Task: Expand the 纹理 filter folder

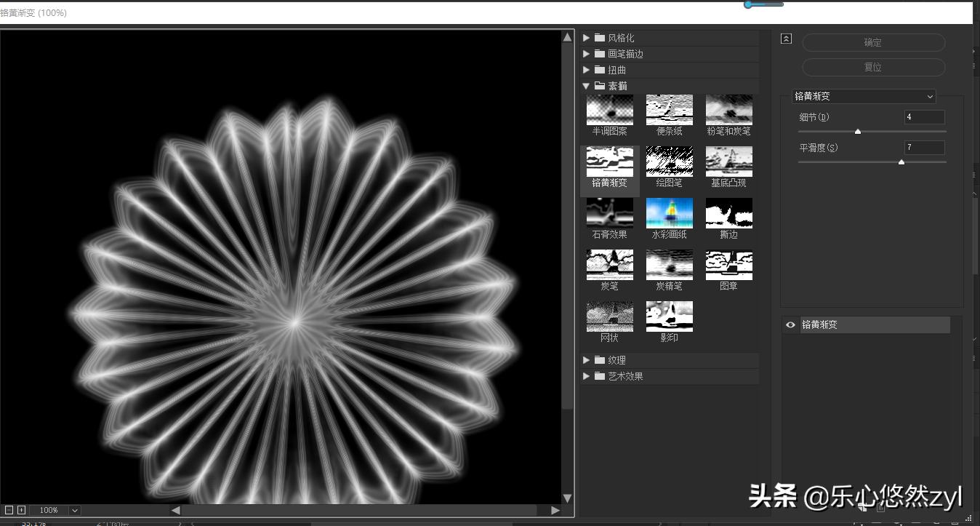Action: (586, 360)
